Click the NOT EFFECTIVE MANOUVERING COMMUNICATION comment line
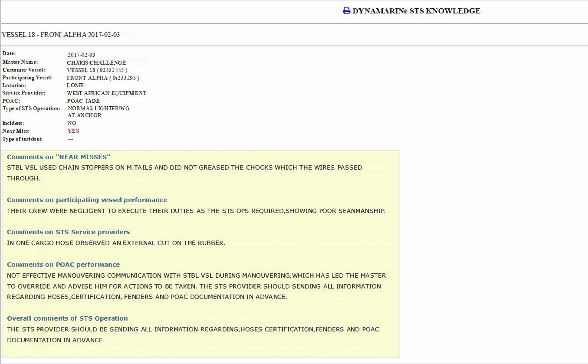 (x=196, y=275)
